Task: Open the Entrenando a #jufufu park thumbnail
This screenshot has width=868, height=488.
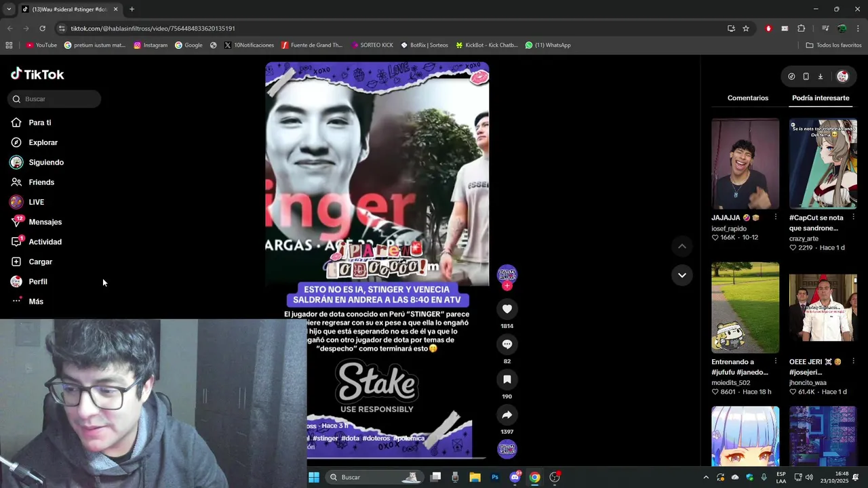Action: pos(745,308)
